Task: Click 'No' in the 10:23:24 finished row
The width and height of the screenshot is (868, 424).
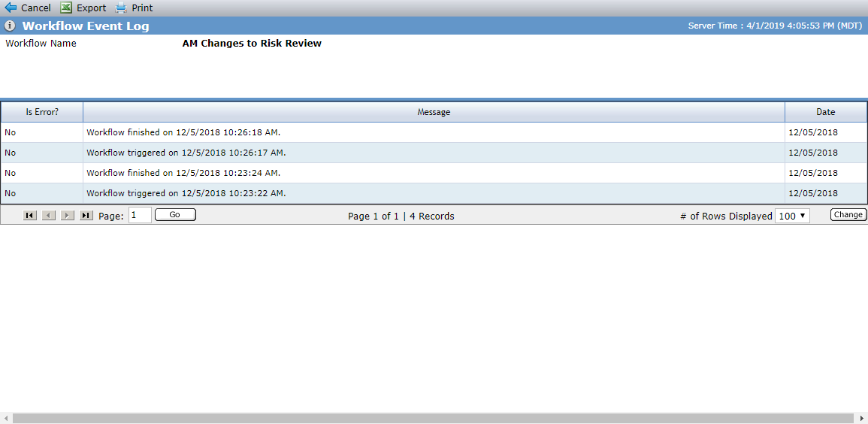Action: coord(10,173)
